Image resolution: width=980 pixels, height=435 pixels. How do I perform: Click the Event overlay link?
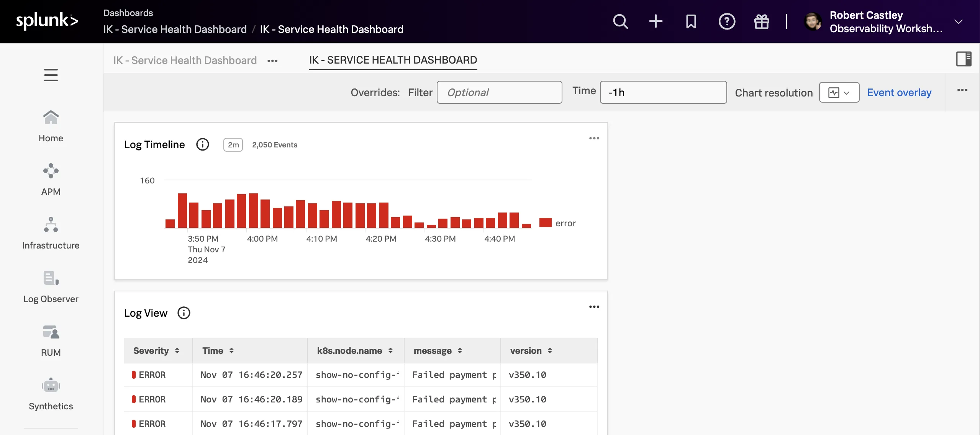point(899,92)
